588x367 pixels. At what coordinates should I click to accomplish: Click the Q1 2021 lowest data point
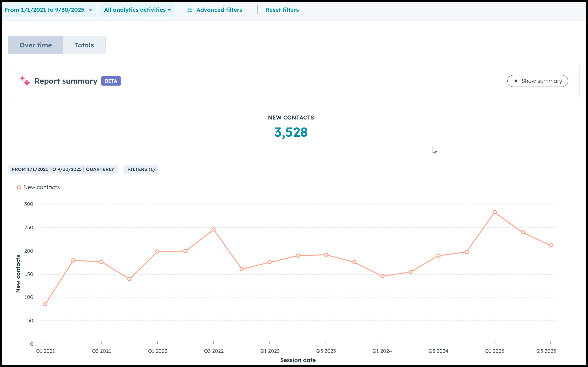[45, 304]
